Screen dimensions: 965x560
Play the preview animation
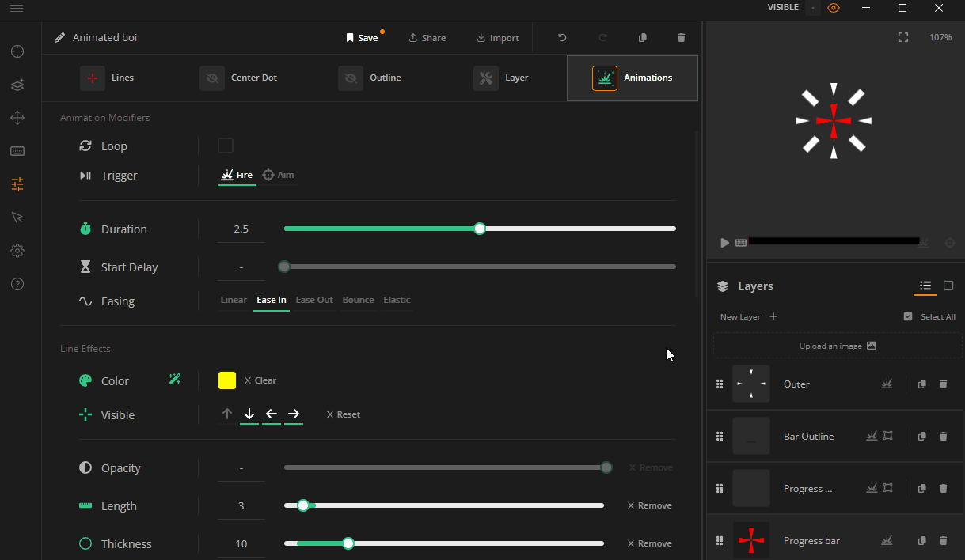[x=724, y=243]
